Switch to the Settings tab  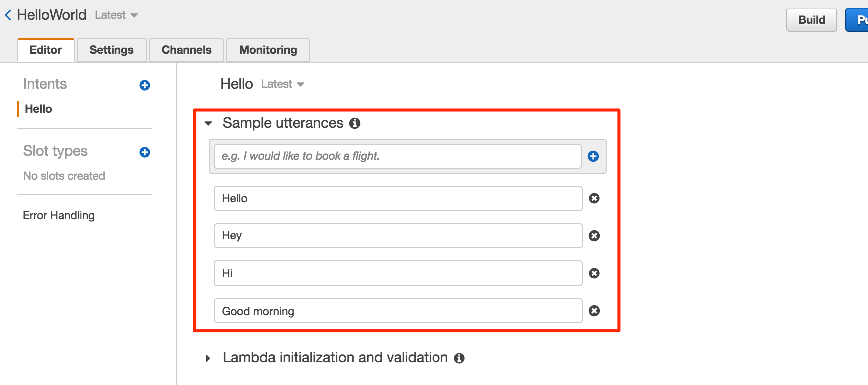click(112, 50)
